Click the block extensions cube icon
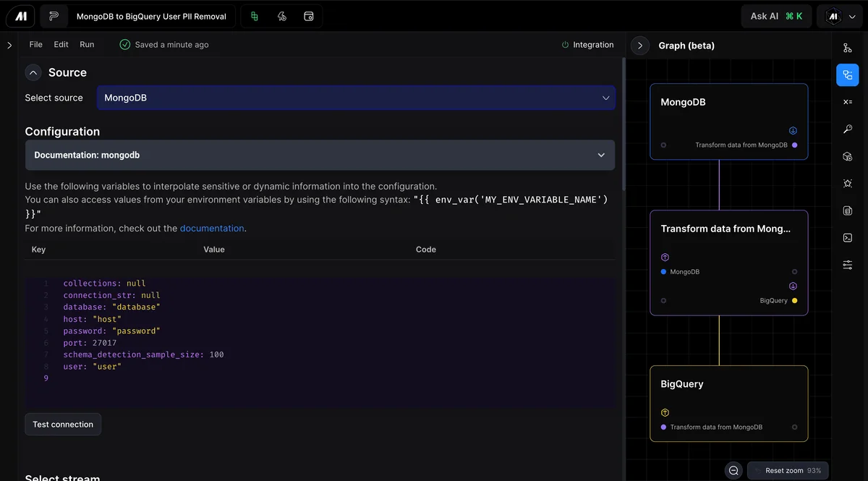The height and width of the screenshot is (481, 868). (x=847, y=156)
